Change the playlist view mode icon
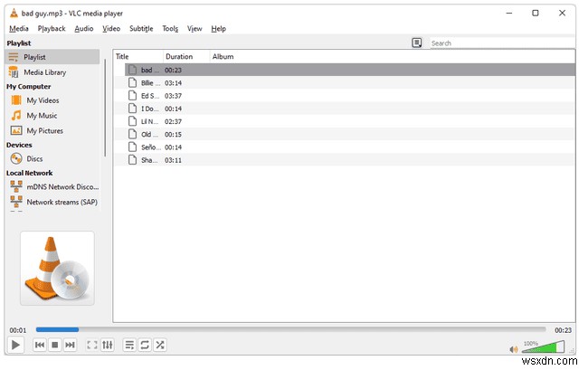Screen dimensions: 588x370 tap(417, 43)
